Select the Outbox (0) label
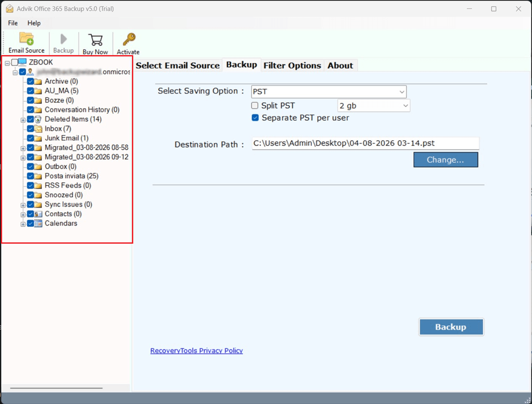This screenshot has height=404, width=532. coord(61,167)
